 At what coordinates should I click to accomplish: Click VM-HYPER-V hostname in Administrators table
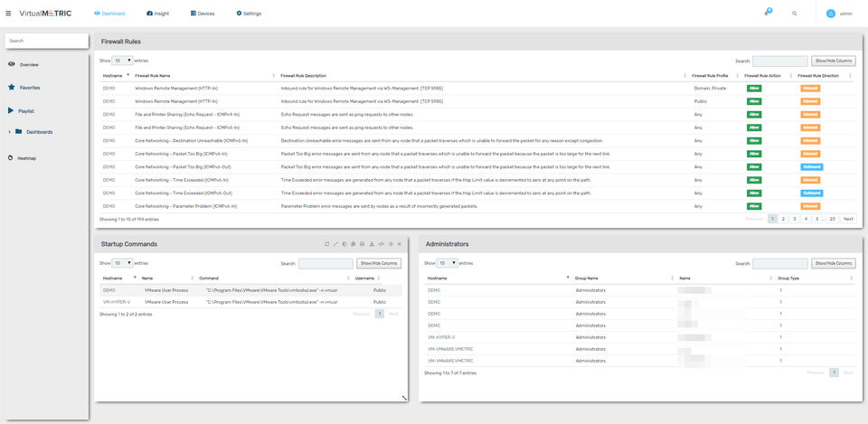(x=442, y=337)
